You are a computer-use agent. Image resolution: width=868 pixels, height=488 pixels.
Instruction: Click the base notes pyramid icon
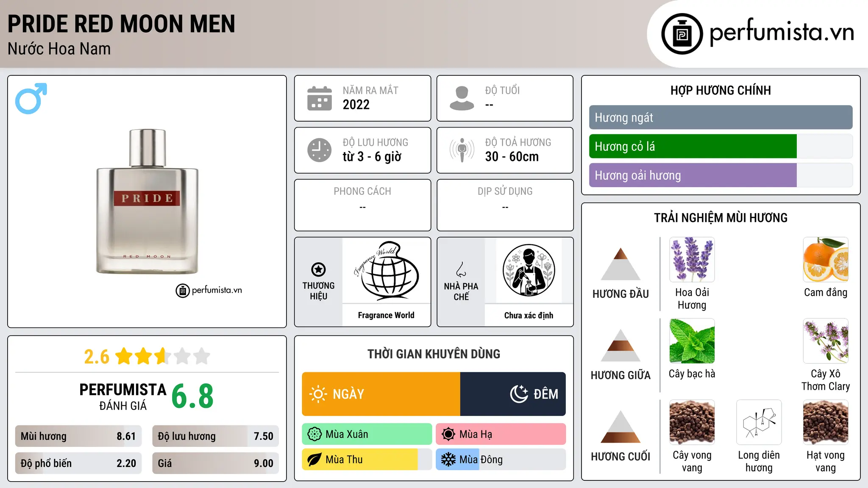(620, 427)
